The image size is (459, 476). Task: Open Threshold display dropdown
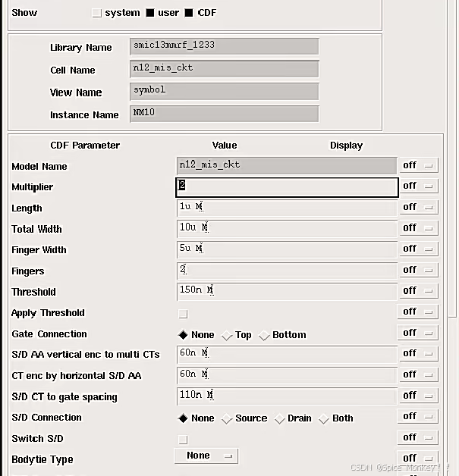click(x=419, y=290)
